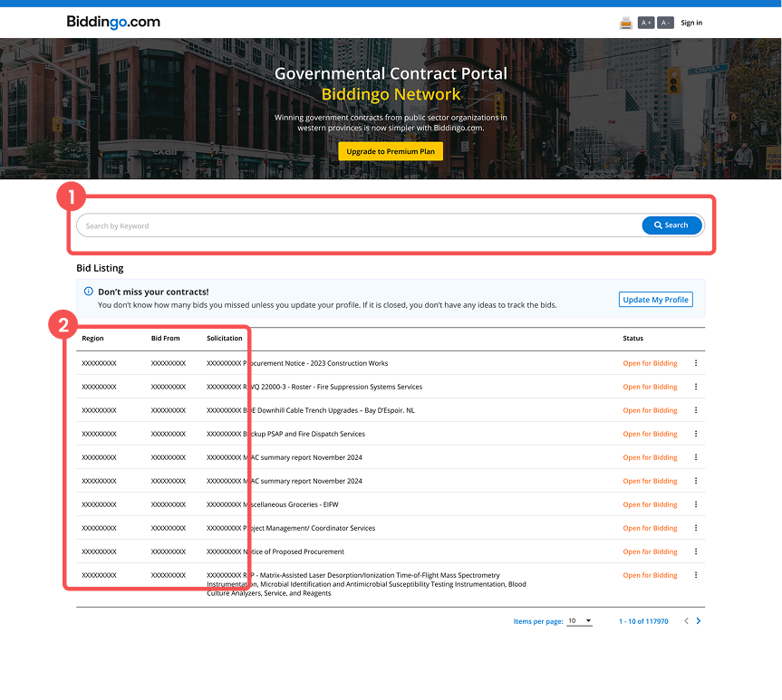
Task: Open menu for 2023 Construction Works row
Action: coord(696,363)
